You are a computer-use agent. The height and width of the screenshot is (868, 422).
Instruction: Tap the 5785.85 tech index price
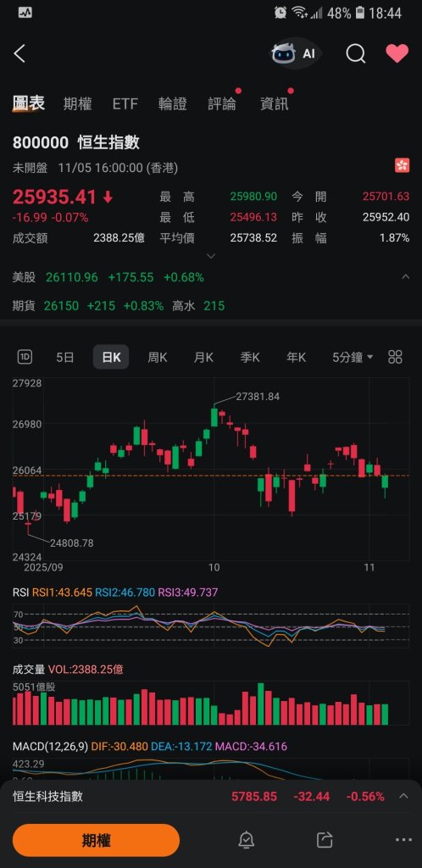pyautogui.click(x=254, y=796)
